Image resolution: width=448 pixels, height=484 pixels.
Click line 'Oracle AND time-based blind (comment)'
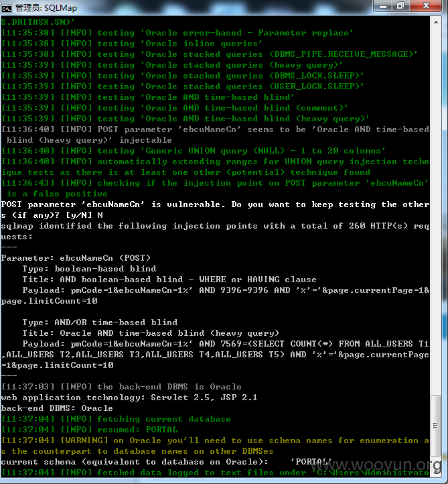pyautogui.click(x=175, y=108)
